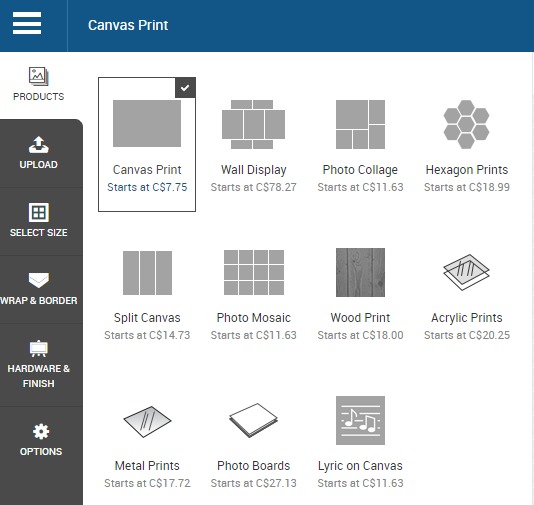This screenshot has height=505, width=534.
Task: Click the Wall Display layout icon
Action: pos(253,124)
